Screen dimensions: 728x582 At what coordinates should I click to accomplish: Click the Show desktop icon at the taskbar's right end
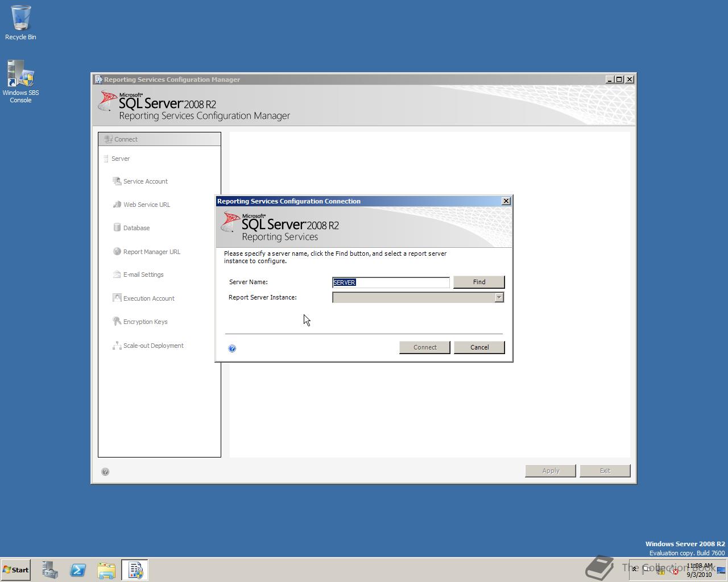(721, 570)
